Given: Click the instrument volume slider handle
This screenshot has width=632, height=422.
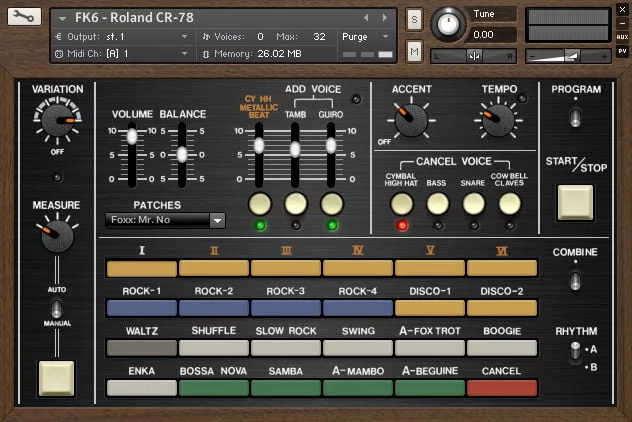Looking at the screenshot, I should (572, 56).
